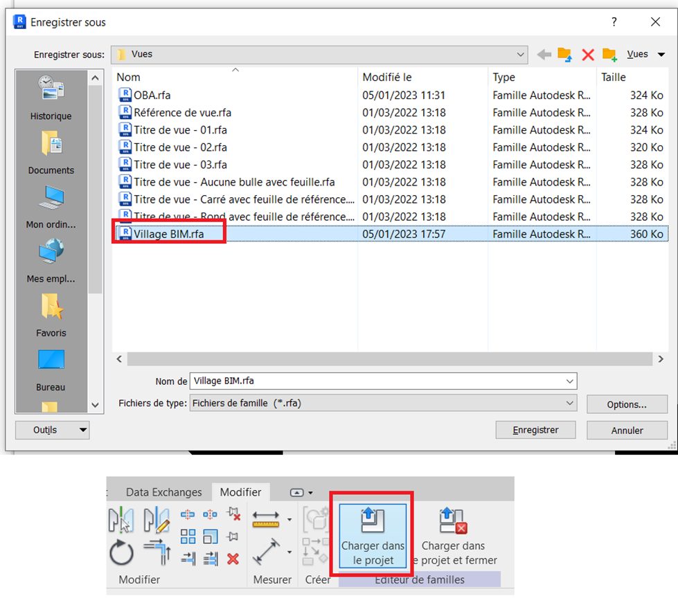The width and height of the screenshot is (678, 616).
Task: Open Mon ordinateur in the places bar
Action: [51, 207]
